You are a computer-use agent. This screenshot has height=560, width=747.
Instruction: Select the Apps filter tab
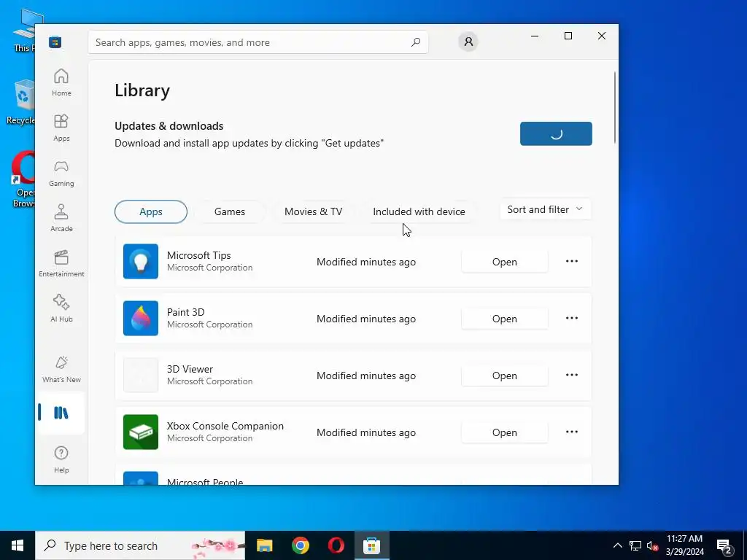tap(151, 211)
